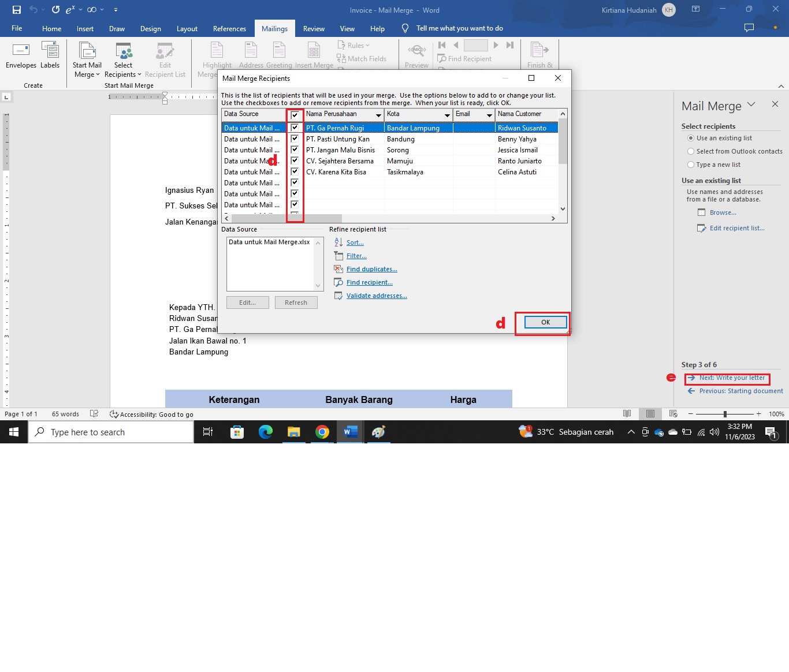
Task: Select the Type a new list radio option
Action: pyautogui.click(x=691, y=165)
